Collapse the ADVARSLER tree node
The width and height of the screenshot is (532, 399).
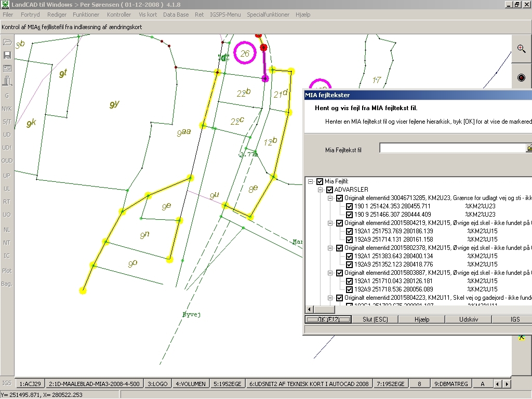click(320, 190)
